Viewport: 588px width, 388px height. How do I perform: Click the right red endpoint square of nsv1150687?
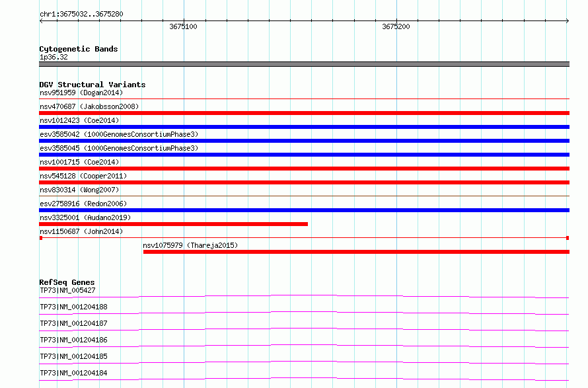(568, 238)
